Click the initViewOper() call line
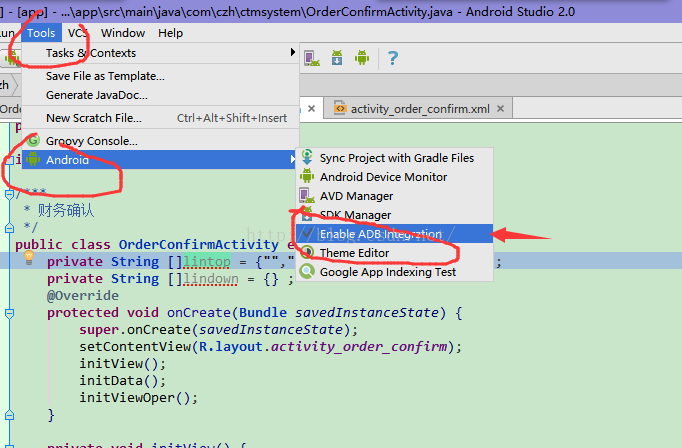Image resolution: width=682 pixels, height=448 pixels. point(138,398)
